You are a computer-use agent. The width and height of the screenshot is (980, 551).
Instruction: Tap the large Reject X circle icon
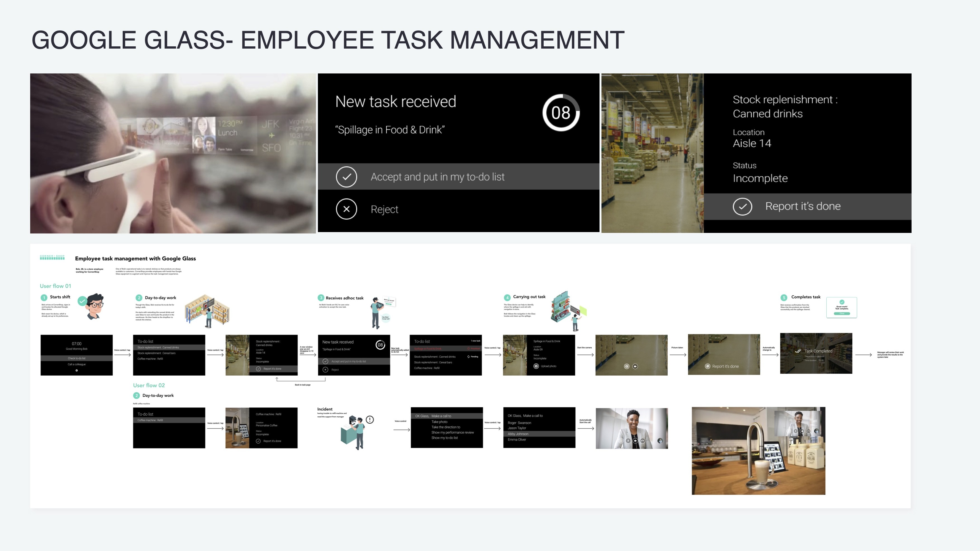(x=346, y=209)
